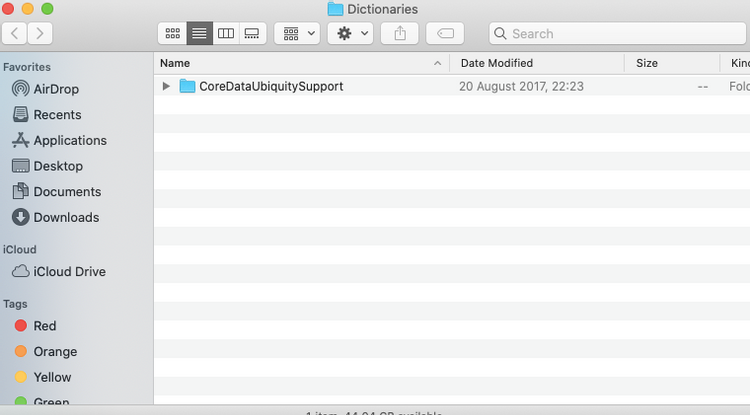Screen dimensions: 750x415
Task: Switch to gallery view
Action: [252, 33]
